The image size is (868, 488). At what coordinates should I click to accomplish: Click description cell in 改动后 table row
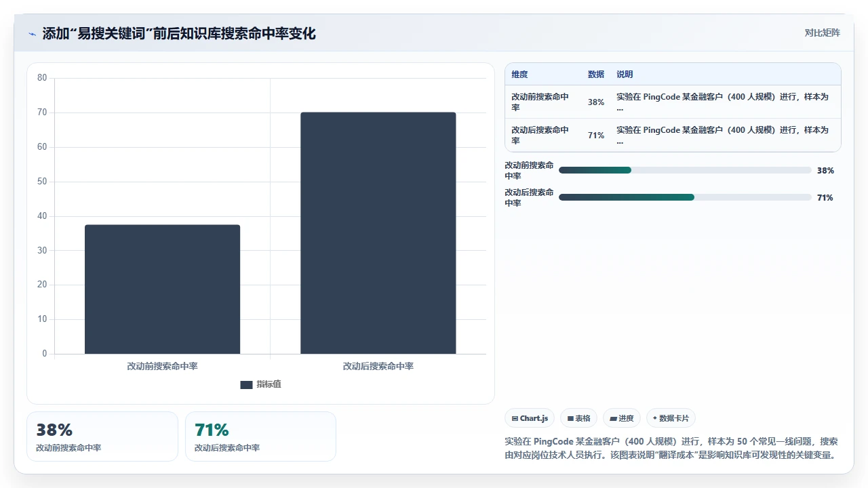tap(724, 136)
